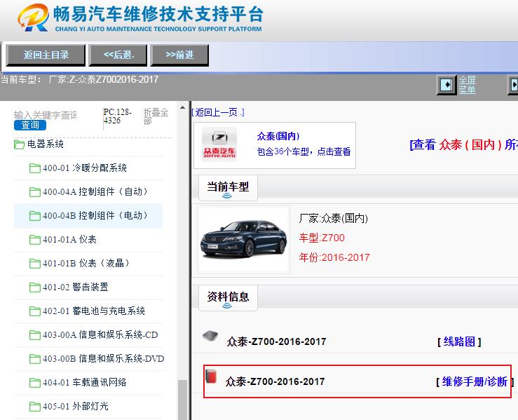Click 包含36个车型，点击查看 link

(x=304, y=151)
